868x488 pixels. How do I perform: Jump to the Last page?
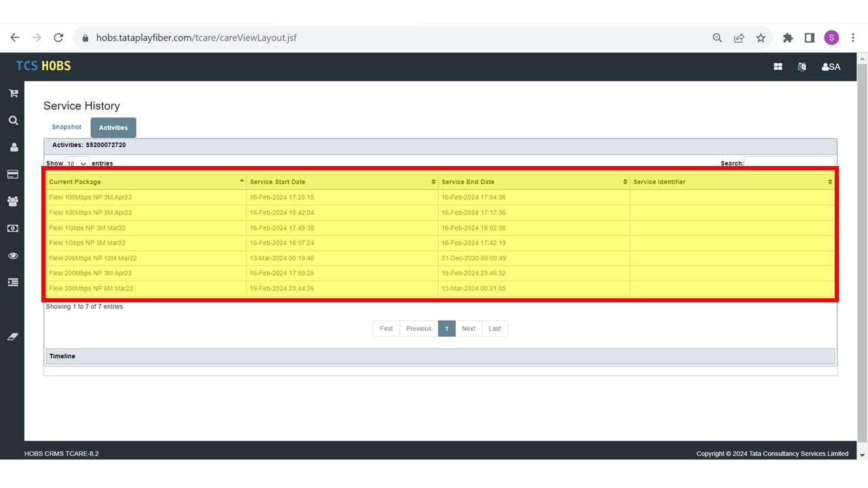click(495, 329)
